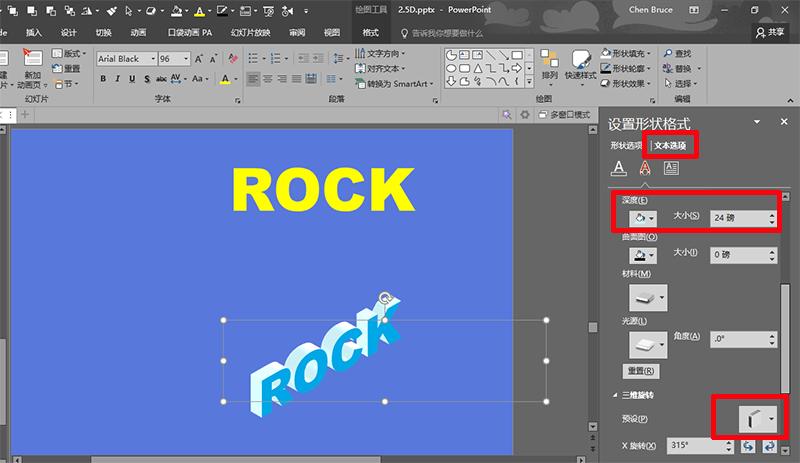
Task: Click the 共享 share button
Action: [770, 32]
